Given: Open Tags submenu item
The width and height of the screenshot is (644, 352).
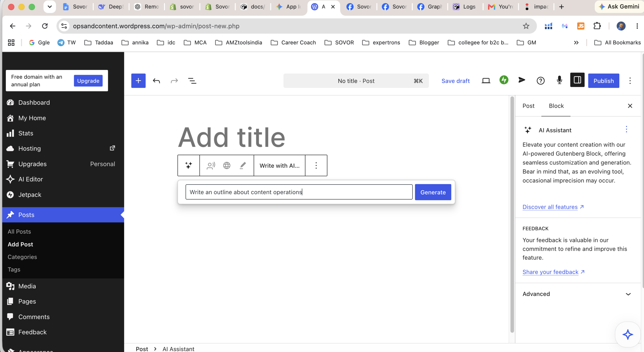Looking at the screenshot, I should [x=14, y=269].
